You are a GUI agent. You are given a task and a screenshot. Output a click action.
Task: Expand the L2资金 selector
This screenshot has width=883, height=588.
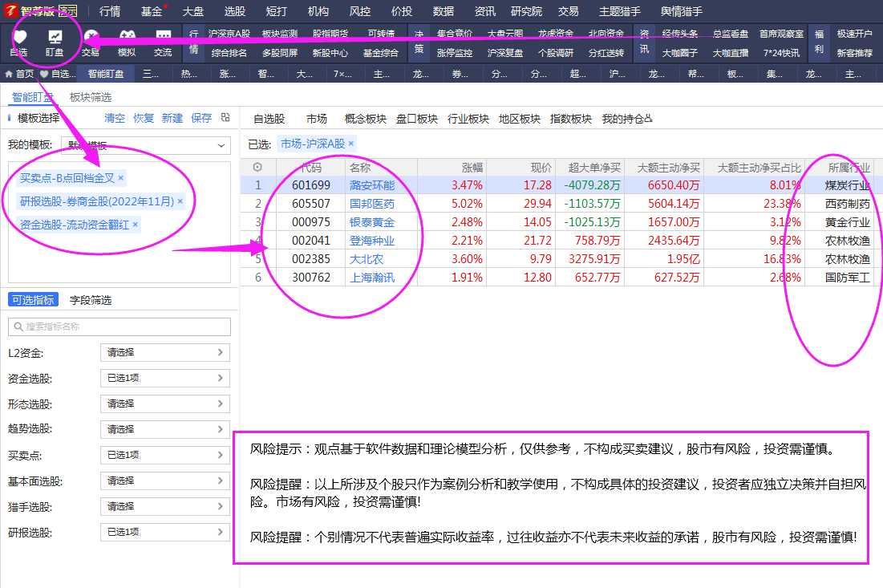(x=165, y=353)
